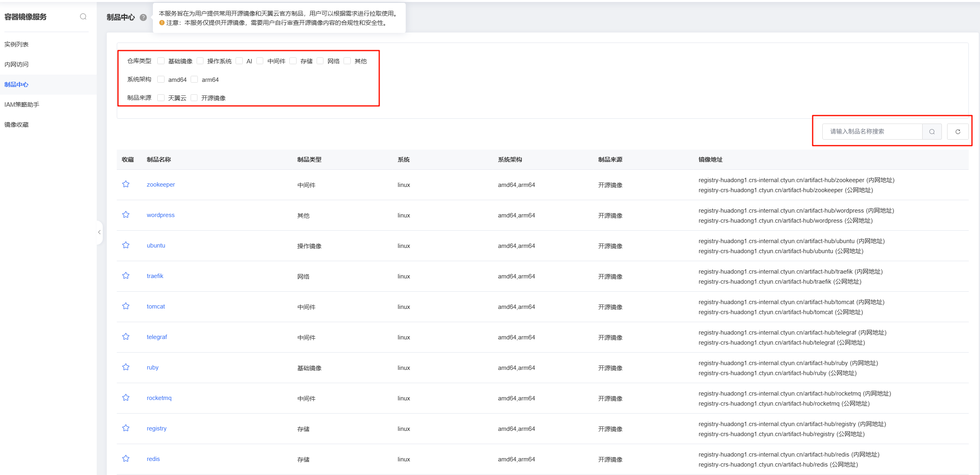Open the wordpress product link

point(161,215)
